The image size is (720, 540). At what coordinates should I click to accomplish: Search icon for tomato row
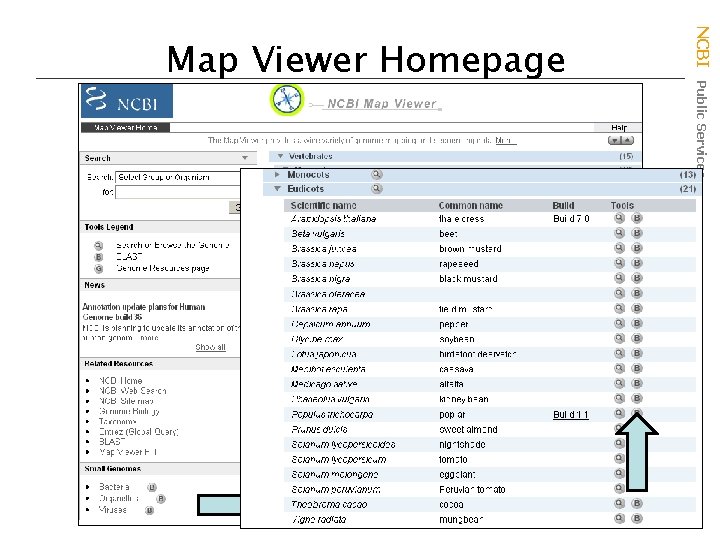(619, 458)
